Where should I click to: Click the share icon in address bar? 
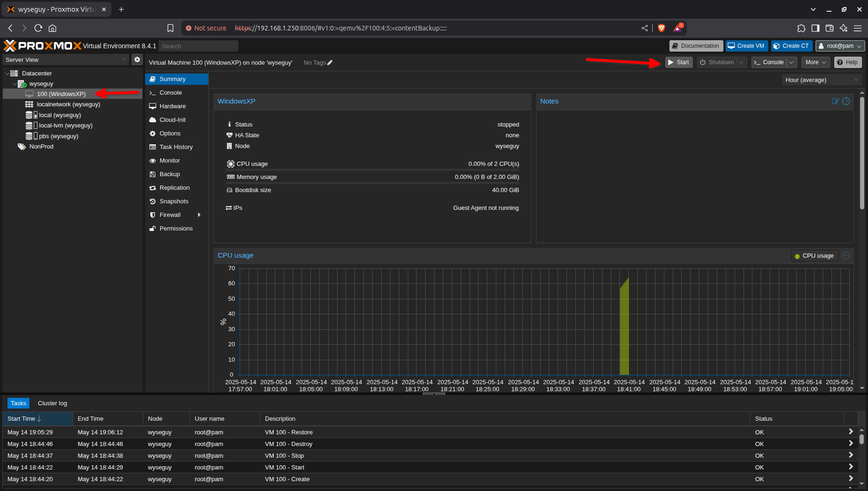point(645,28)
